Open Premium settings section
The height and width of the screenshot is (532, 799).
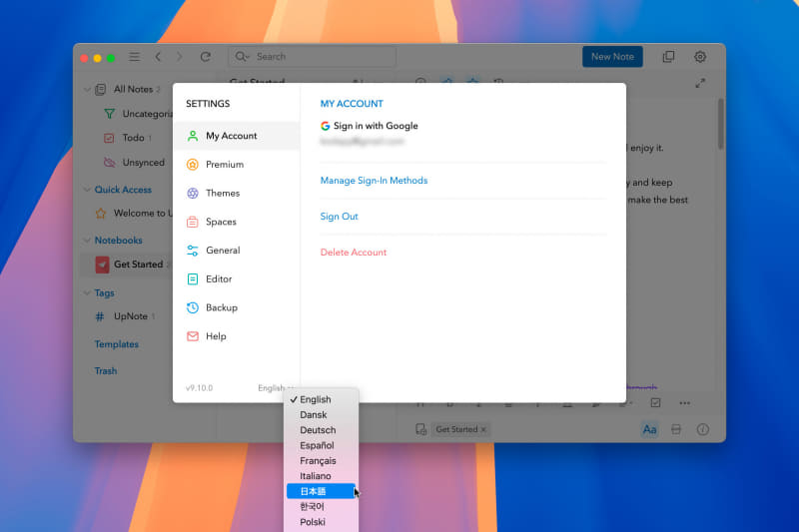237,165
